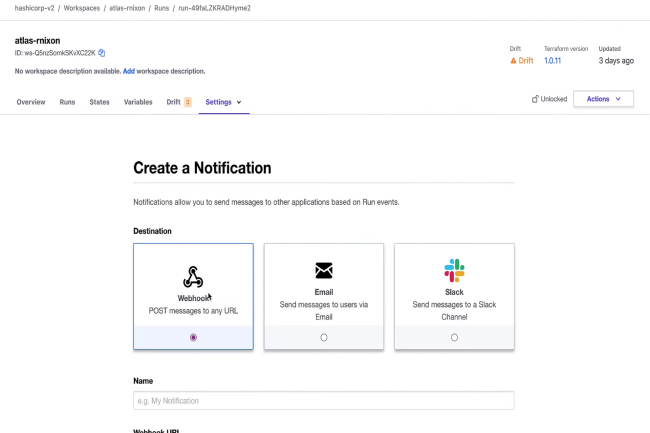Click the notification Name input field
The image size is (650, 433).
[x=324, y=401]
